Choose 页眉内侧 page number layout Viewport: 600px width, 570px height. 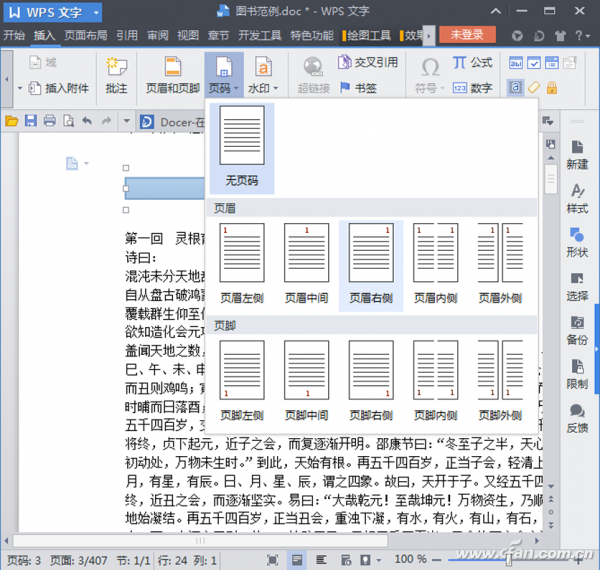[435, 264]
